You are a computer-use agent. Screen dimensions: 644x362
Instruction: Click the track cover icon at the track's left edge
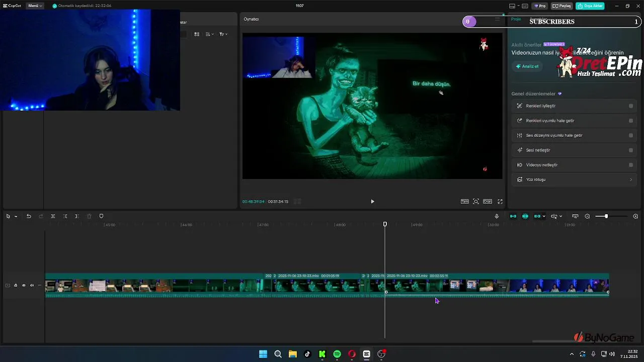tap(8, 286)
